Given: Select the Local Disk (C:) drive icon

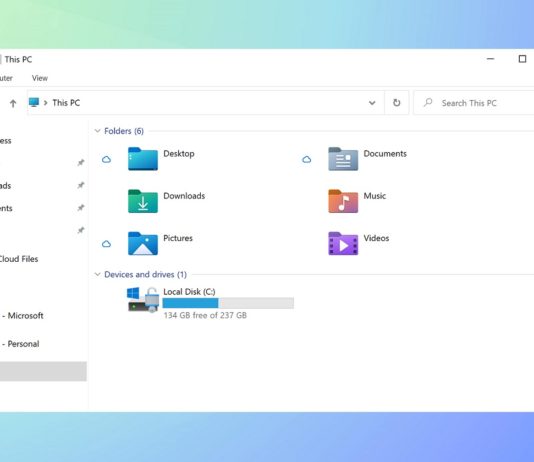Looking at the screenshot, I should [x=143, y=299].
